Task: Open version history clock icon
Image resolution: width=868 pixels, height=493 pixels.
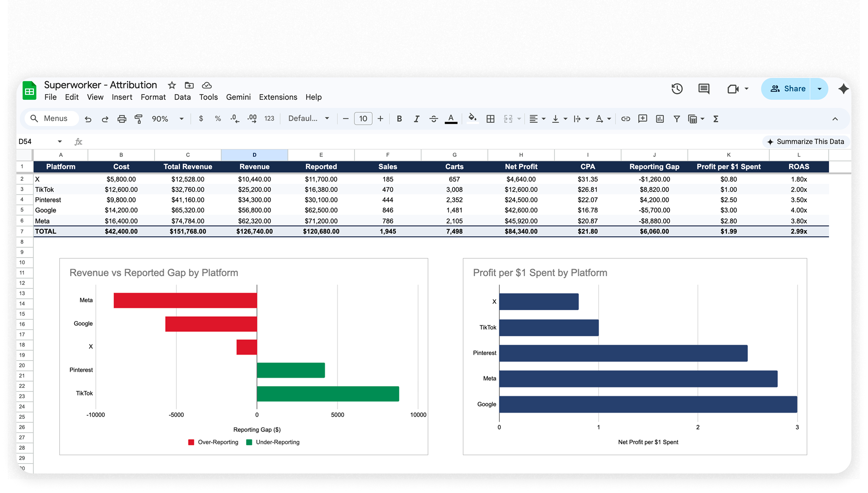Action: [x=677, y=89]
